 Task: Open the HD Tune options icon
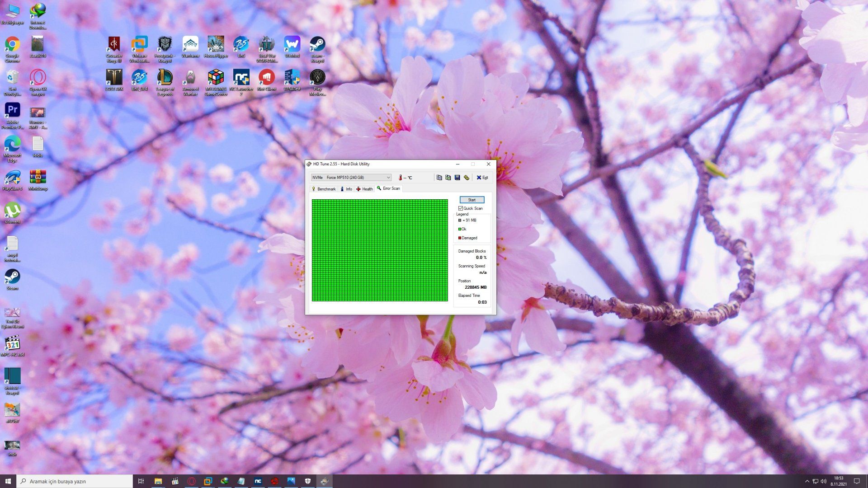(467, 178)
